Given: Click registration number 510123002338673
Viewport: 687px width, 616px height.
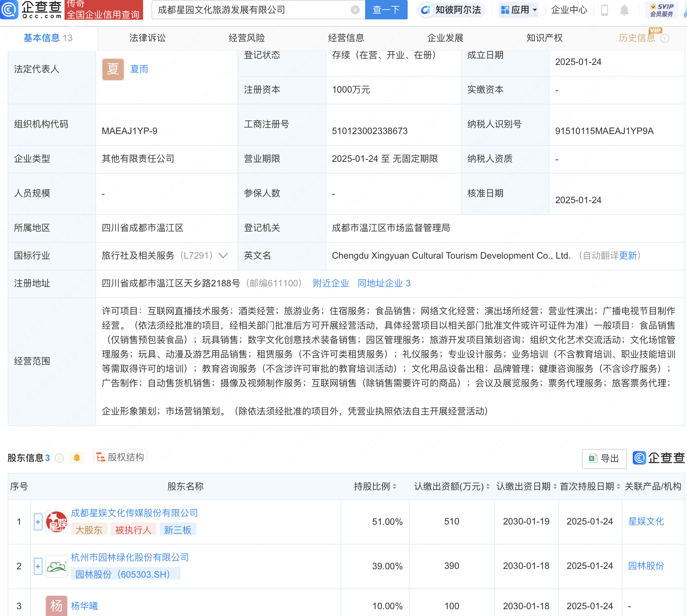Looking at the screenshot, I should tap(370, 131).
